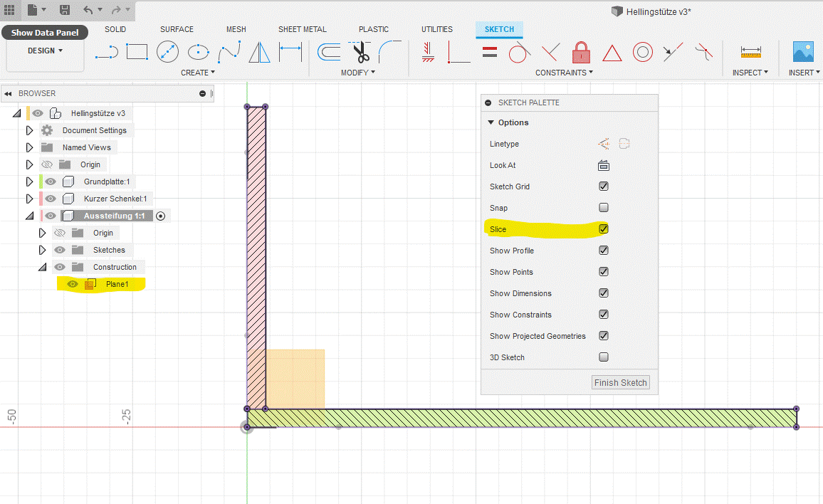
Task: Switch to the SOLID tab
Action: point(115,29)
